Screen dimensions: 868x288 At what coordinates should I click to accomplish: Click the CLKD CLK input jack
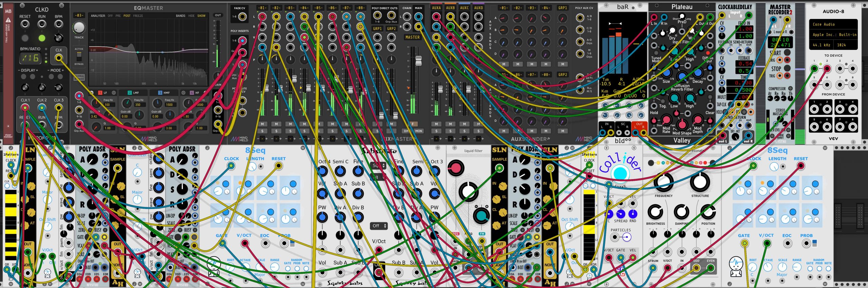(59, 58)
